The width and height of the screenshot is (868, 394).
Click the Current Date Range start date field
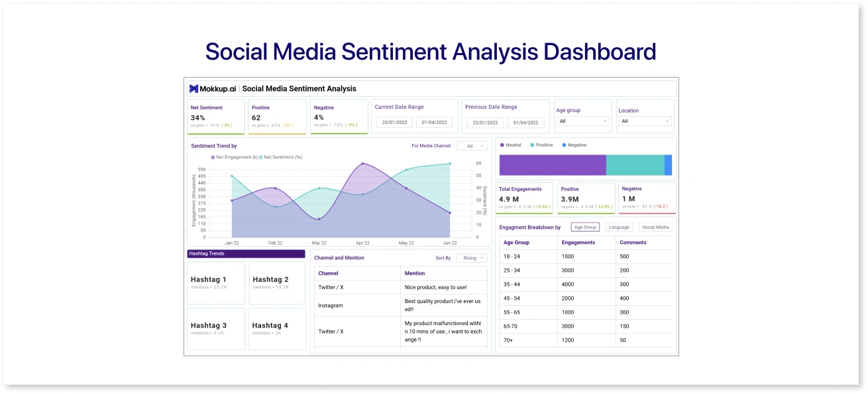pos(395,123)
